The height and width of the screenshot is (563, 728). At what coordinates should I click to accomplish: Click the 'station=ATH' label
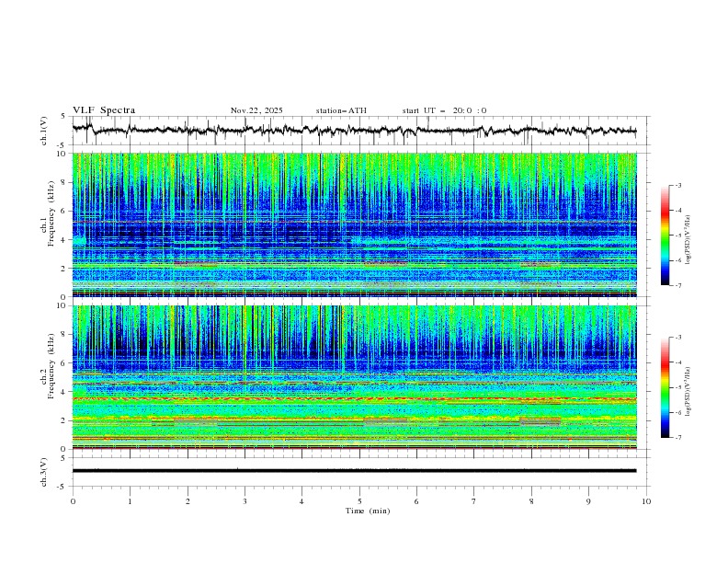tap(341, 110)
